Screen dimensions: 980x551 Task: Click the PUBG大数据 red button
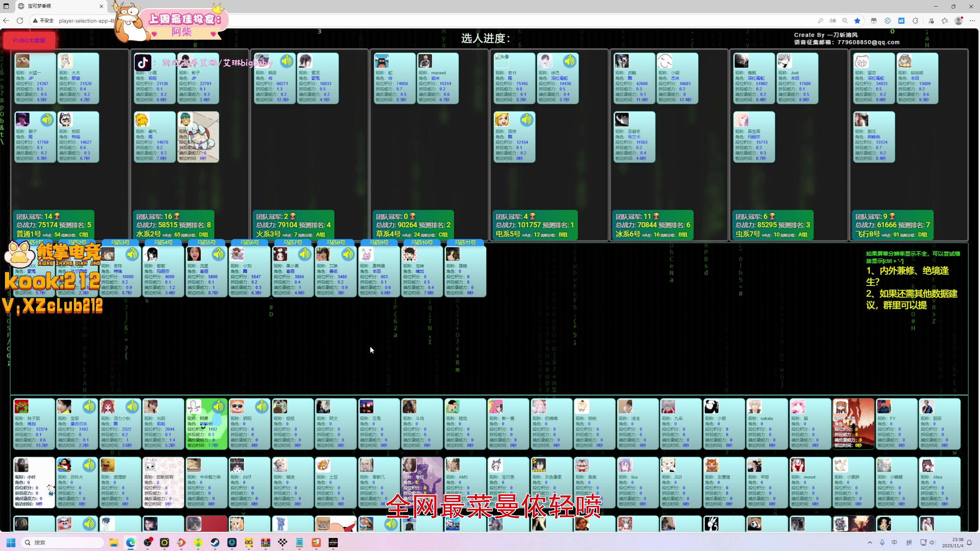tap(29, 41)
